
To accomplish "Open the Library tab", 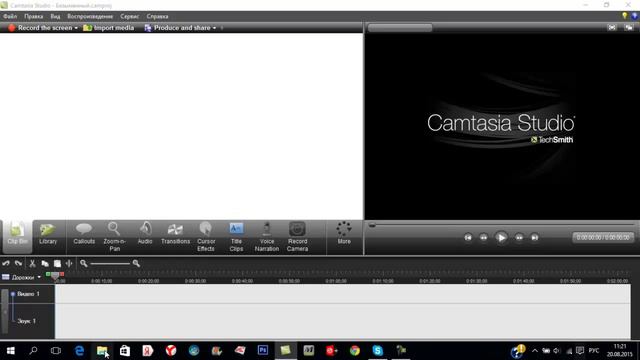I will 48,234.
